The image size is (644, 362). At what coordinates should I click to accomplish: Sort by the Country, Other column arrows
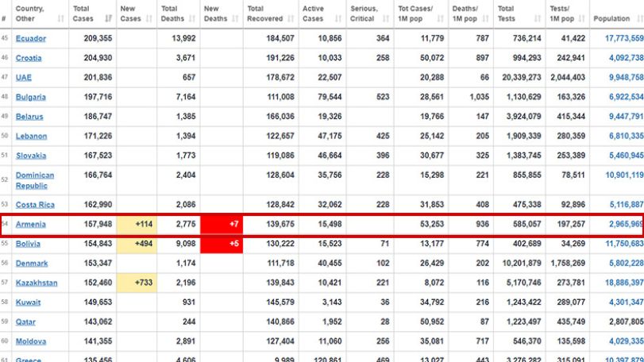click(61, 18)
